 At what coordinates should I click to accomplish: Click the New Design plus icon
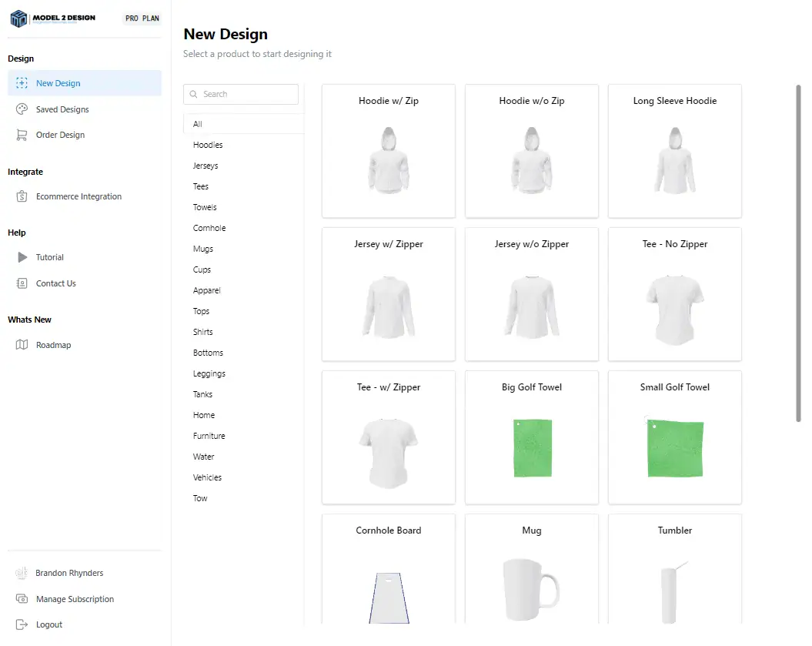pos(22,83)
